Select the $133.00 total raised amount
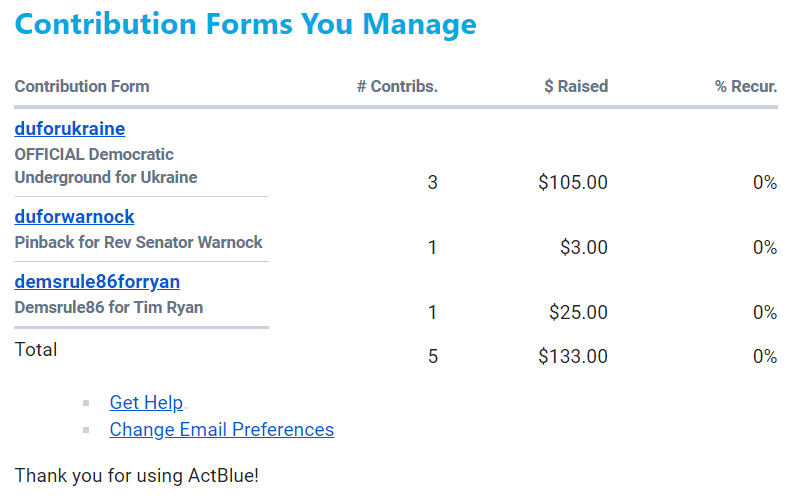This screenshot has height=496, width=806. pyautogui.click(x=573, y=356)
